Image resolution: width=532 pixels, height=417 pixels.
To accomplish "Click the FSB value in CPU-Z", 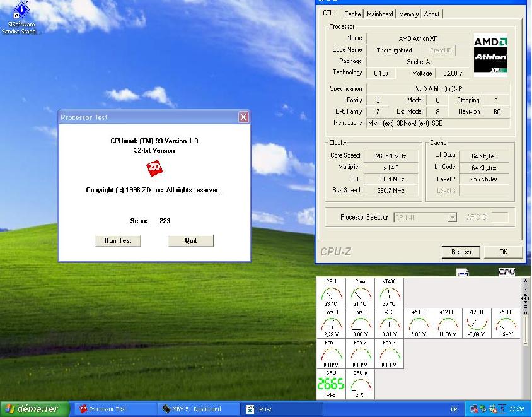I will (x=391, y=179).
